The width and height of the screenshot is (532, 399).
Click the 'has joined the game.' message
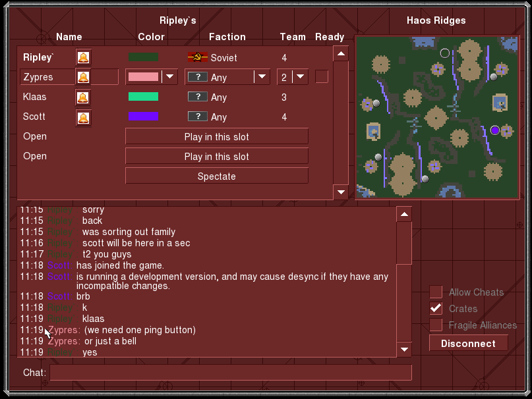(x=121, y=265)
